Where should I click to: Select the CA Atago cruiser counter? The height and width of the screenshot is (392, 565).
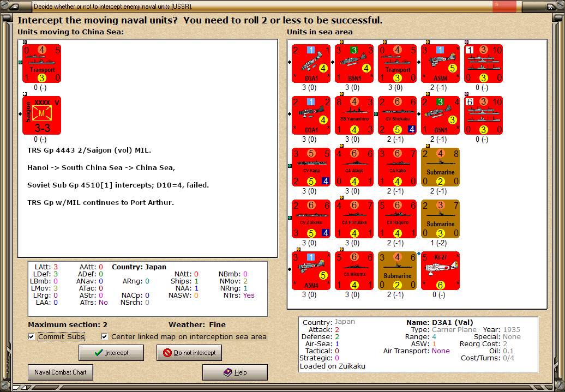click(354, 167)
